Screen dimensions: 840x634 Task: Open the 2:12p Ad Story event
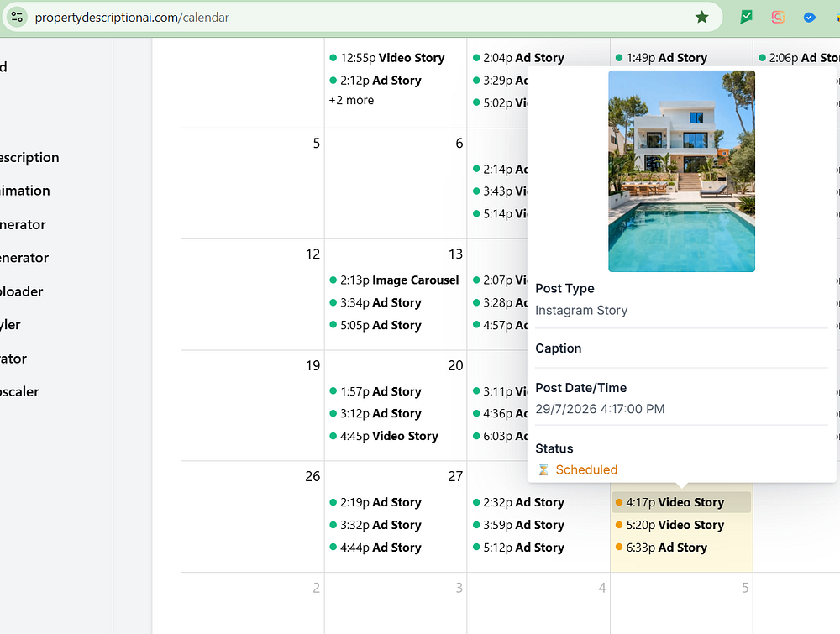pos(396,81)
